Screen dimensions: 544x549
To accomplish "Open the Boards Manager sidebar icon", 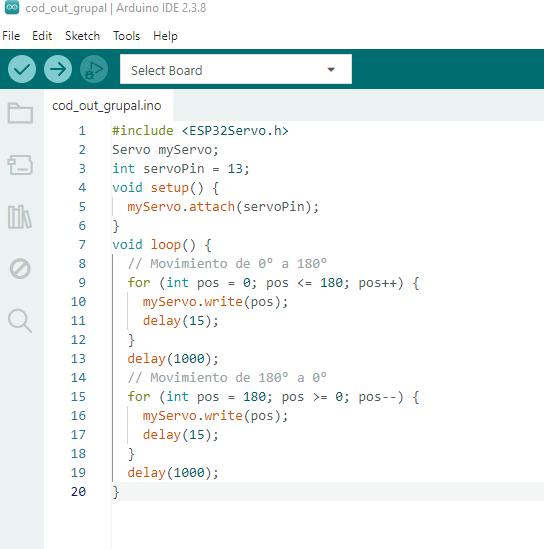I will [20, 165].
